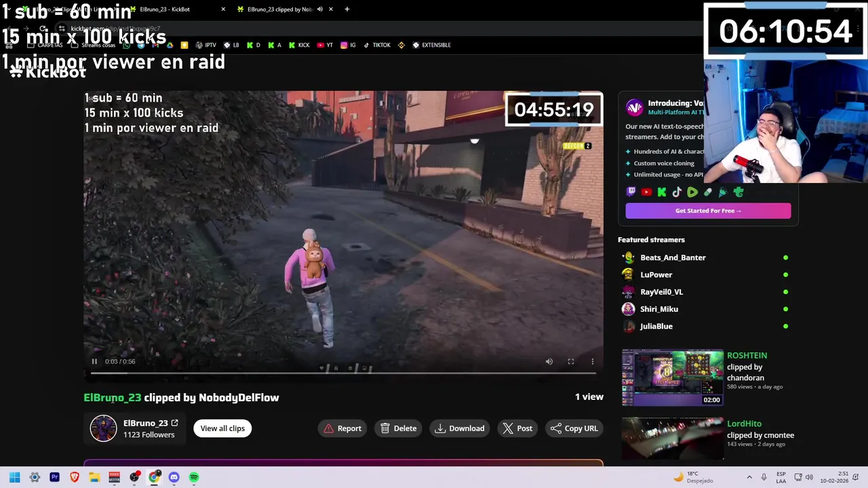Mute the clip player volume
Screen dimensions: 868x488
coord(549,361)
